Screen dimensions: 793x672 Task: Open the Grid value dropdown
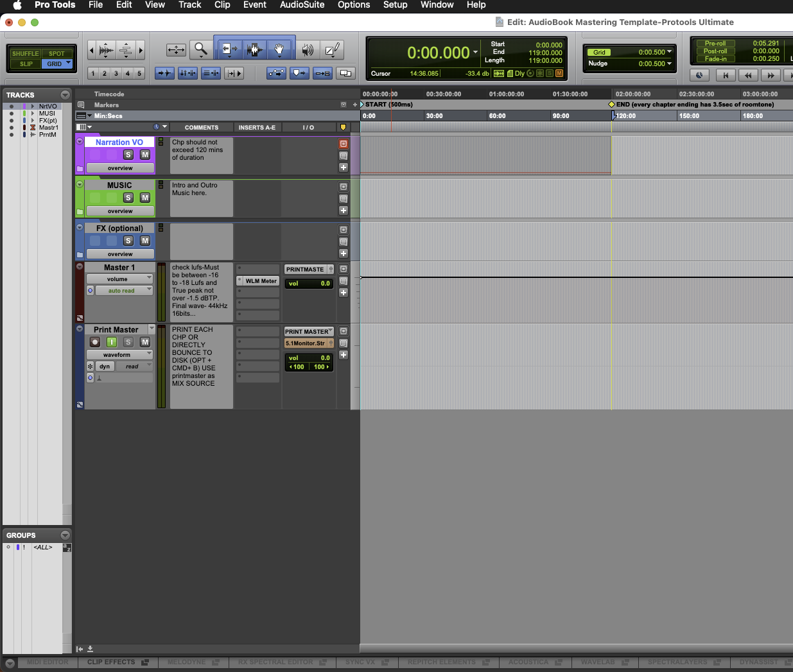[x=670, y=51]
